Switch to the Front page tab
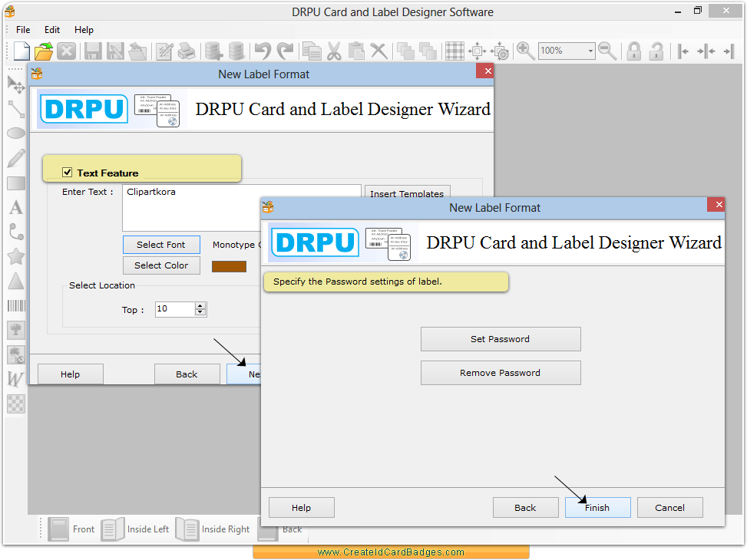 (71, 529)
